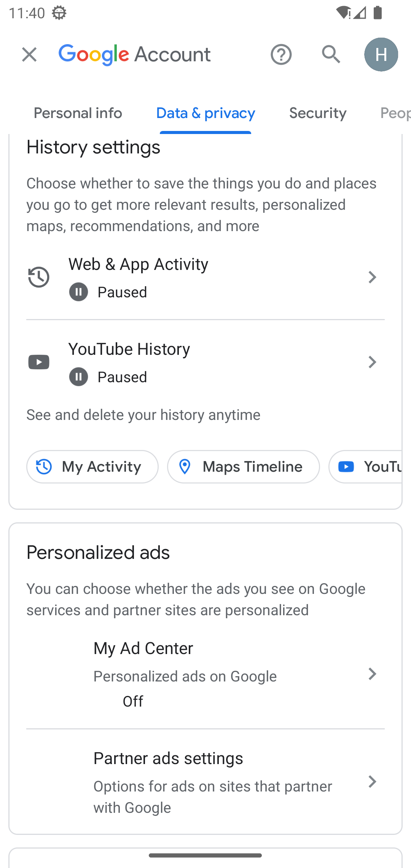Expand Web & App Activity chevron
The image size is (411, 868).
372,277
